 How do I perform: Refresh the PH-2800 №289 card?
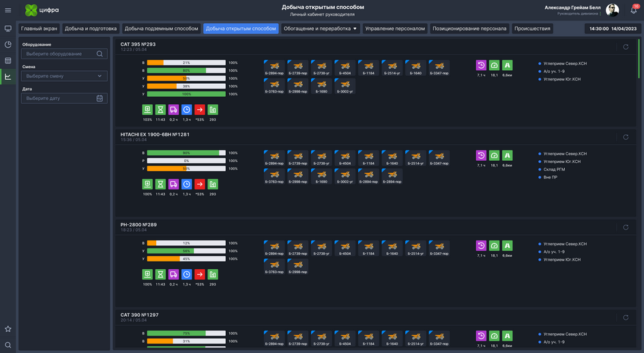tap(626, 228)
